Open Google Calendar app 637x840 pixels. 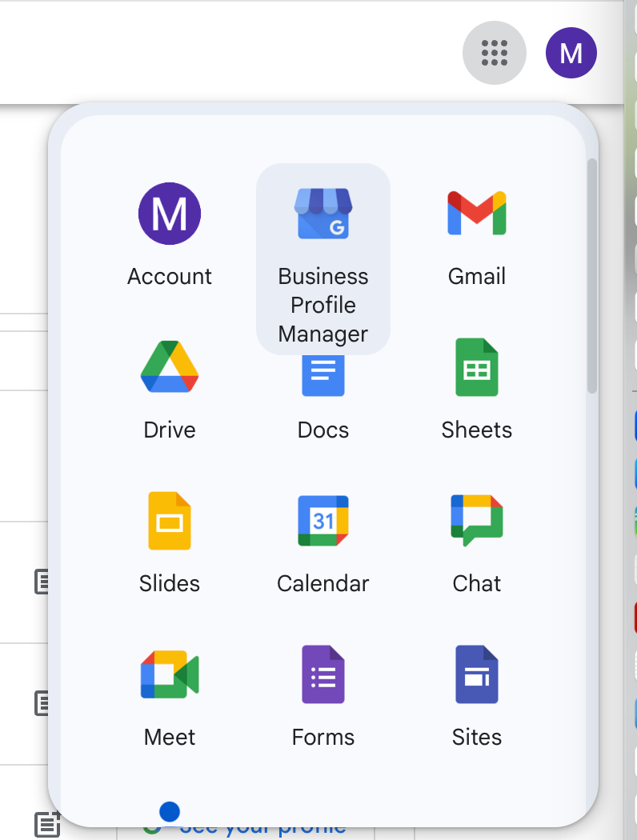[x=323, y=543]
